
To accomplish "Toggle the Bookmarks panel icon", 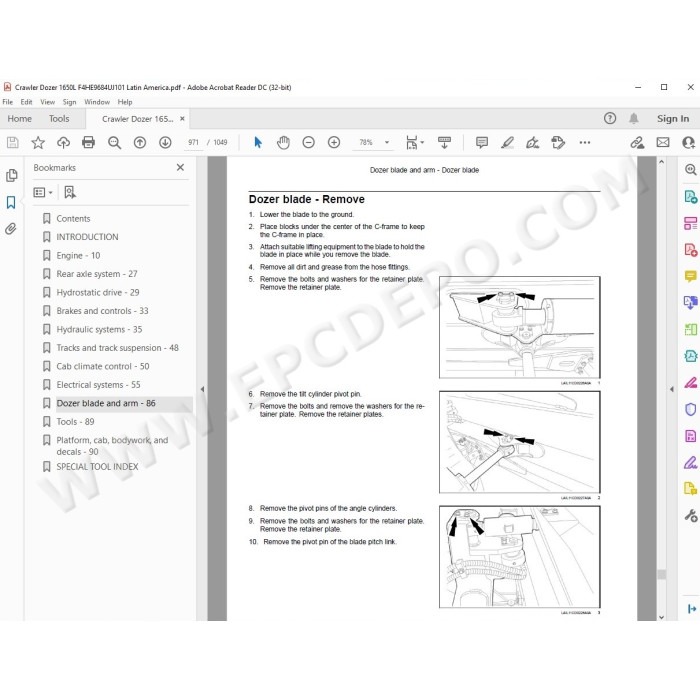I will [11, 202].
